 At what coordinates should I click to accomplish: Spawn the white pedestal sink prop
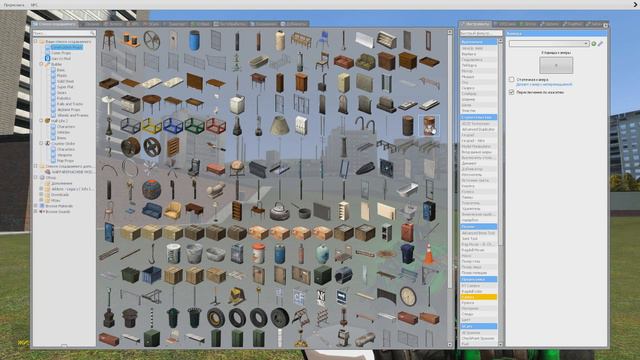[x=109, y=104]
